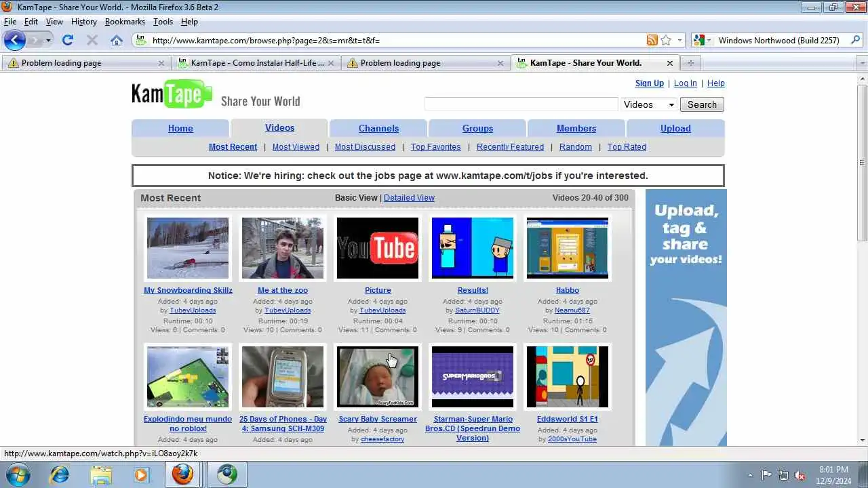Click the KamTape logo

pyautogui.click(x=172, y=94)
